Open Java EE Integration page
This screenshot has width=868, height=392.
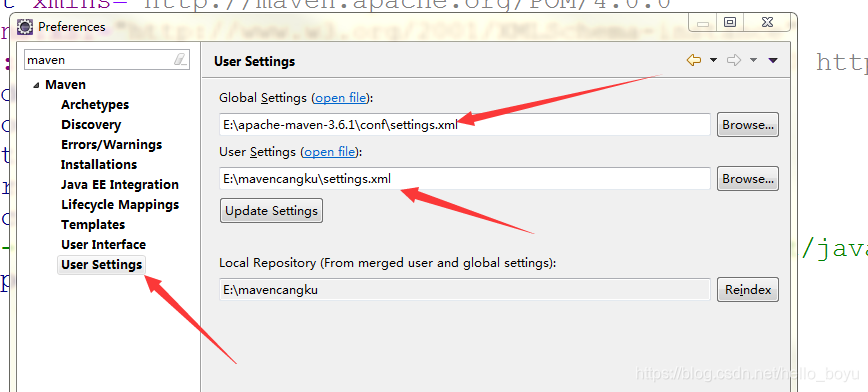click(120, 184)
